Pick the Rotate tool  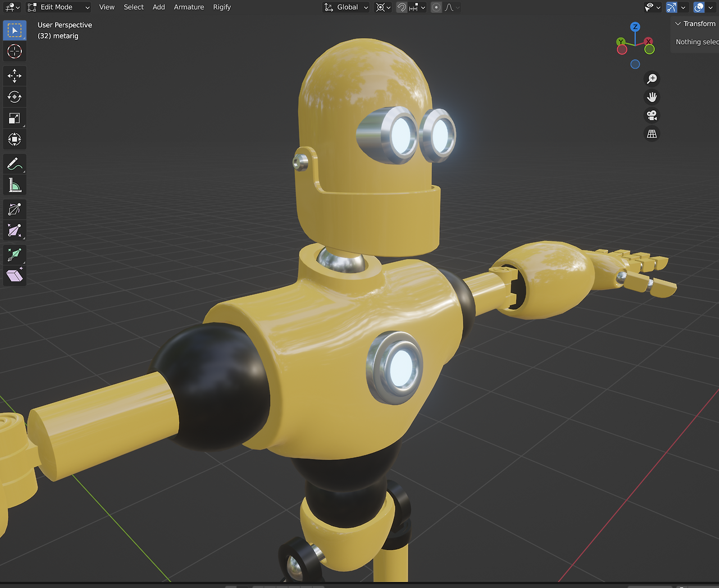[x=15, y=97]
